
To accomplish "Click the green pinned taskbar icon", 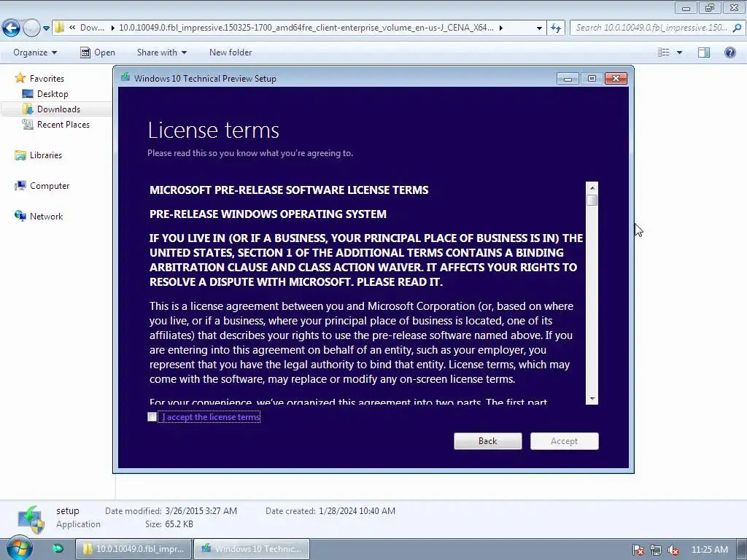I will click(x=58, y=548).
